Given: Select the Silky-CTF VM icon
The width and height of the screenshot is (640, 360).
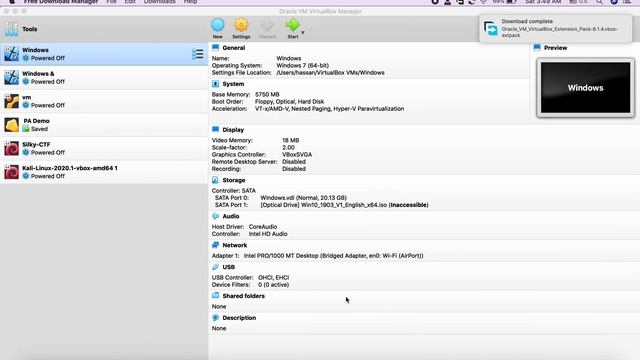Looking at the screenshot, I should (x=11, y=149).
